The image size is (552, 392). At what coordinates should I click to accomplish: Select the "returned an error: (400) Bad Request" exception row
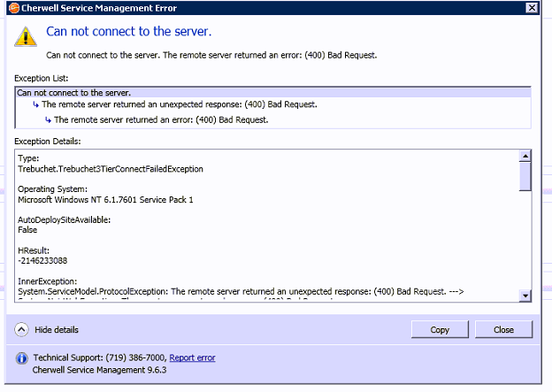pyautogui.click(x=160, y=119)
